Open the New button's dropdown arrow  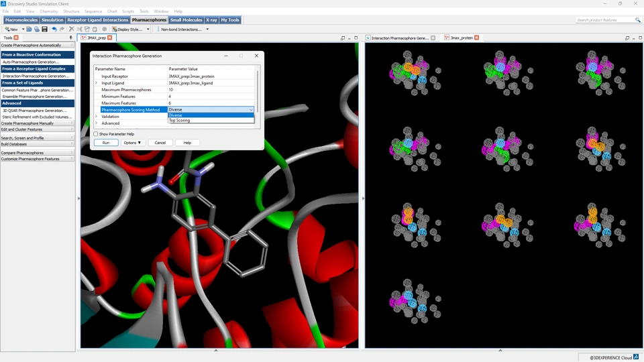tap(23, 29)
